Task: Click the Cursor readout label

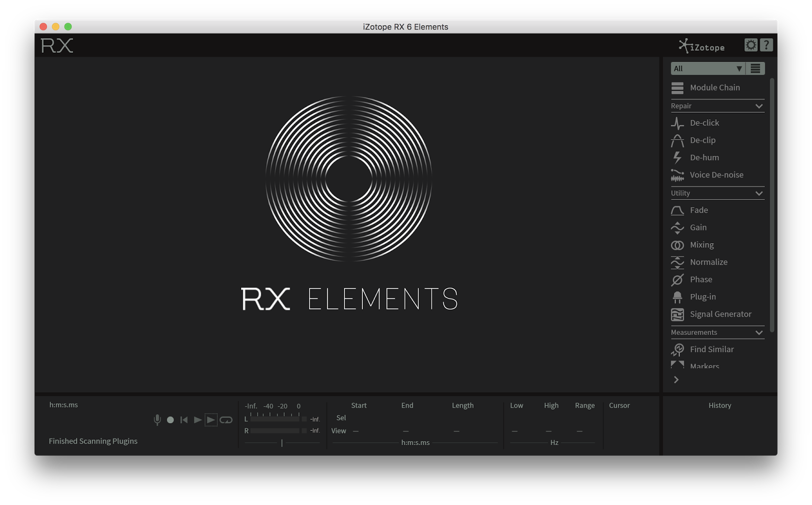Action: [x=619, y=405]
